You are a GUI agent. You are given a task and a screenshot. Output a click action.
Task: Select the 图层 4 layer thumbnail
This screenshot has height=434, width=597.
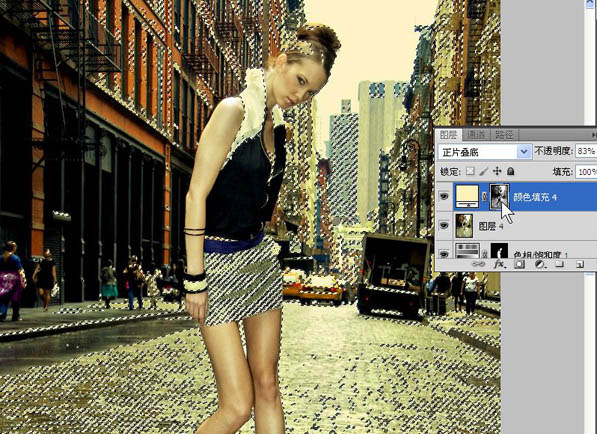pyautogui.click(x=464, y=226)
